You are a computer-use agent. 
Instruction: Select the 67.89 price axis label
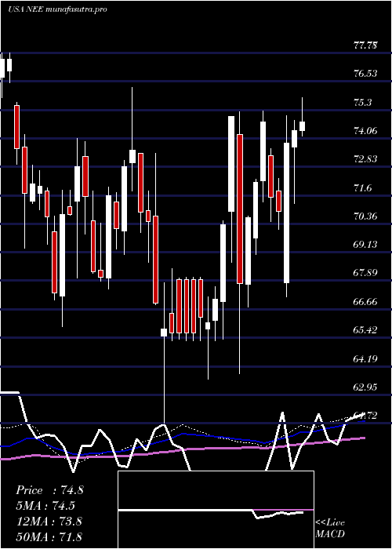click(366, 273)
